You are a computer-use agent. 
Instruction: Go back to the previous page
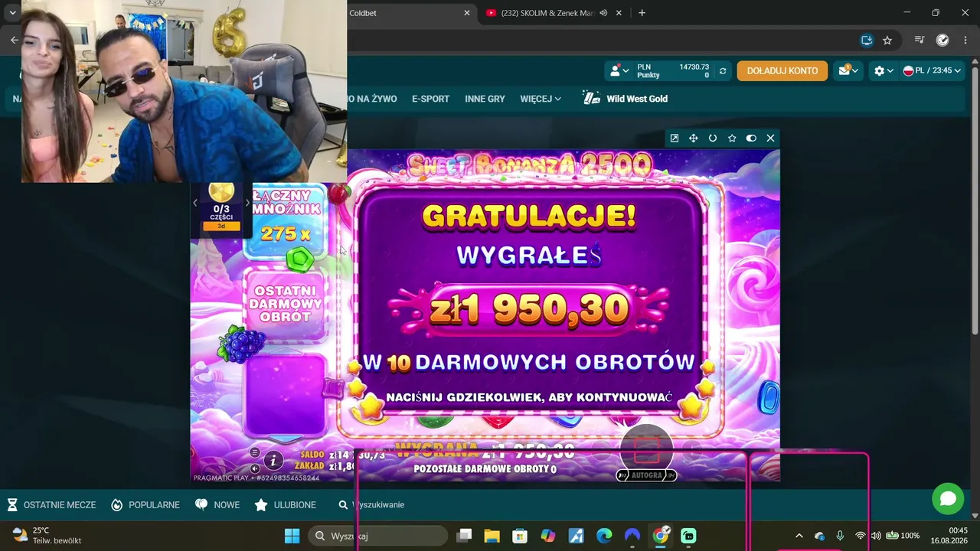14,41
